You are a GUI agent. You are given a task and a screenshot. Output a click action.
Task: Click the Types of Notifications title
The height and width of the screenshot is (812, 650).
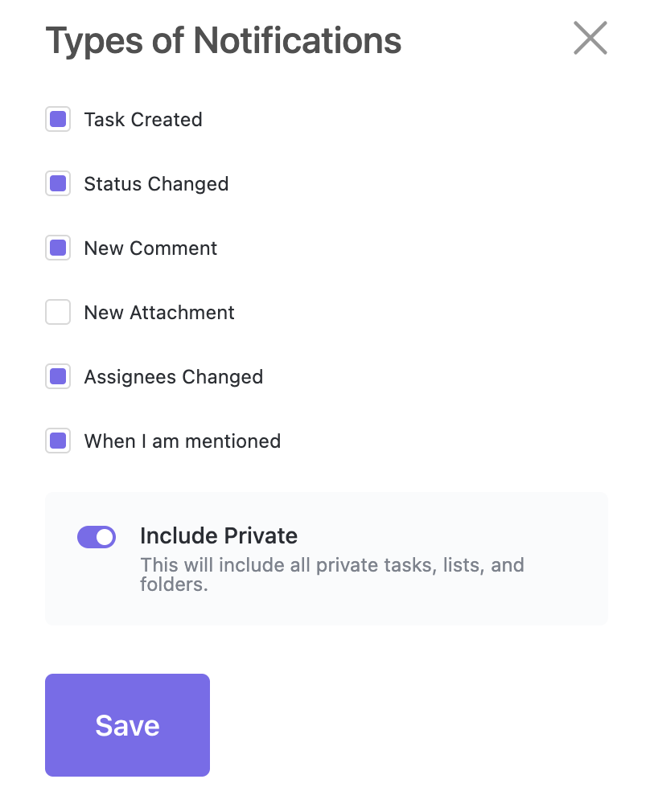[223, 40]
